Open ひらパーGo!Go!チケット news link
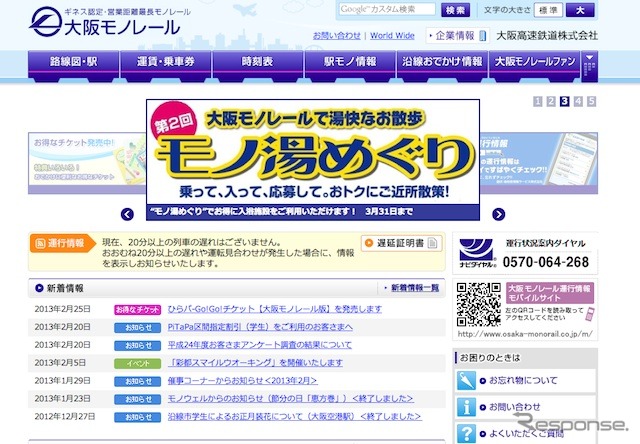Viewport: 640px width, 444px height. coord(275,309)
